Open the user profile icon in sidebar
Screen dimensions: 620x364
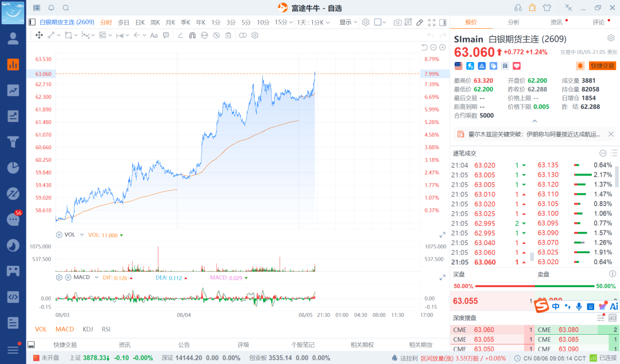coord(13,38)
